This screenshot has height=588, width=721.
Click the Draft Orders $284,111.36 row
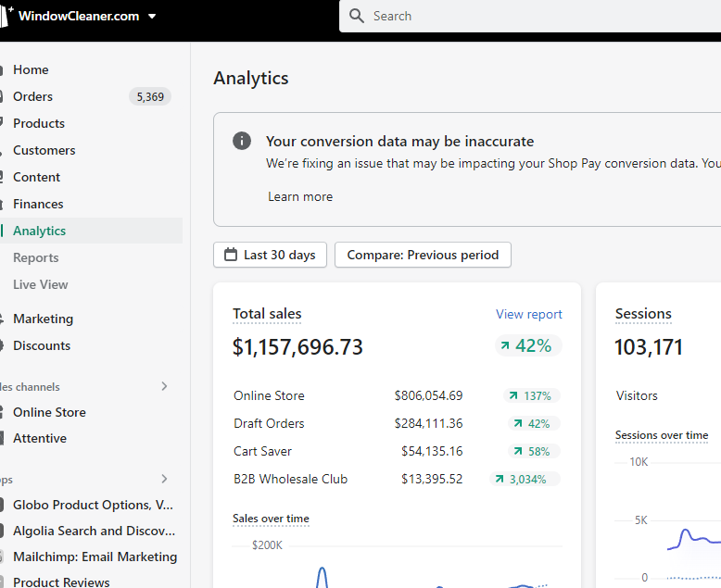pyautogui.click(x=397, y=423)
